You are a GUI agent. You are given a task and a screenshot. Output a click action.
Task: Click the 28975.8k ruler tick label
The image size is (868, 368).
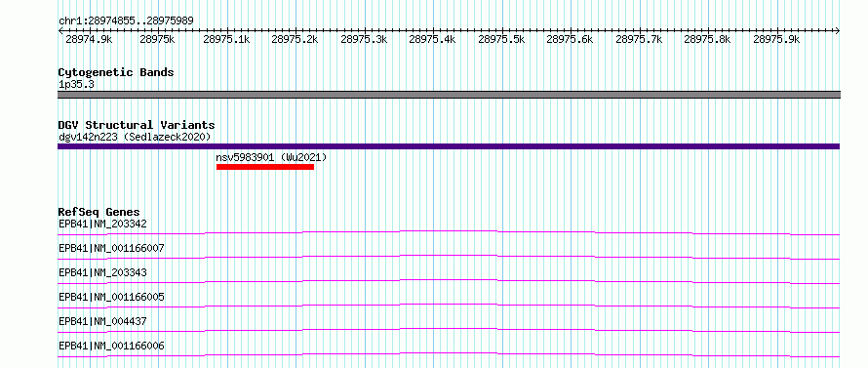[707, 40]
